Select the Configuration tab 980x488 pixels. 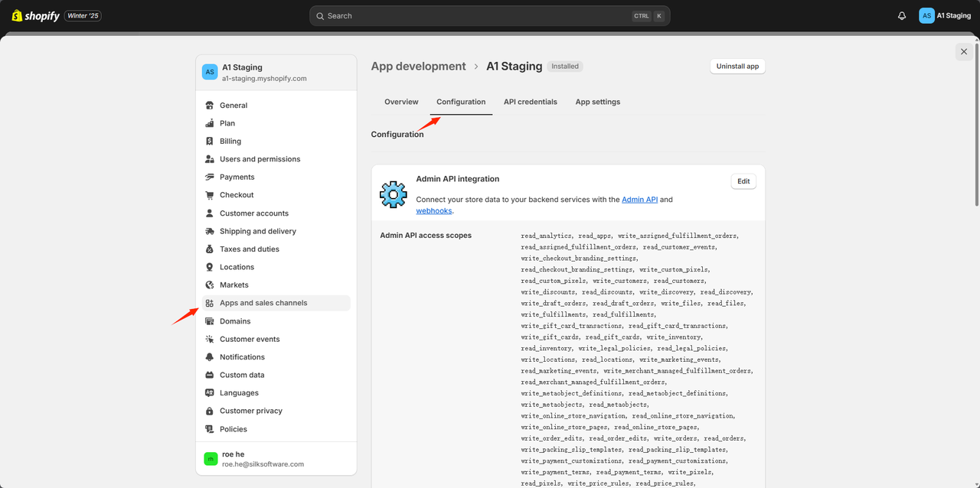point(461,102)
